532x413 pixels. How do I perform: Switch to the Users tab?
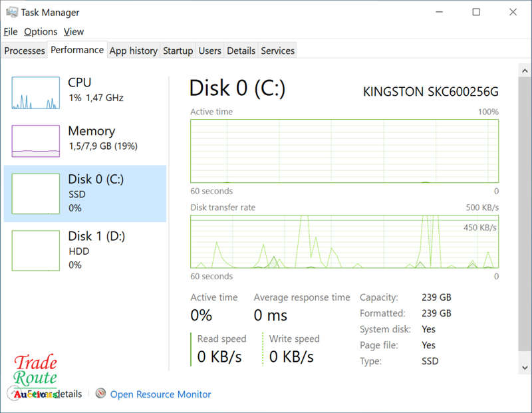point(209,51)
